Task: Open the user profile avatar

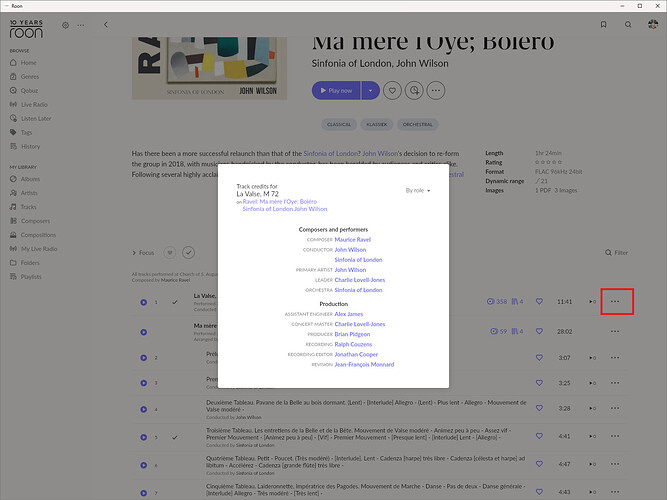Action: point(653,24)
